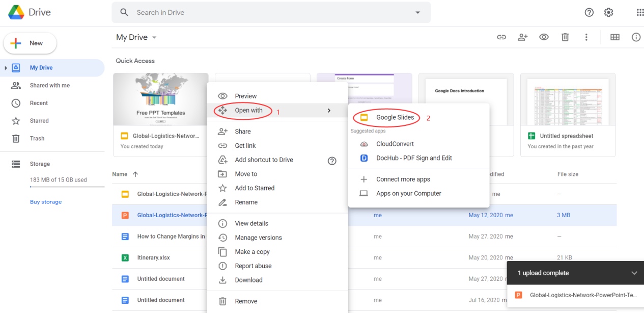Screen dimensions: 644x313
Task: Expand the Open with submenu arrow
Action: 329,111
